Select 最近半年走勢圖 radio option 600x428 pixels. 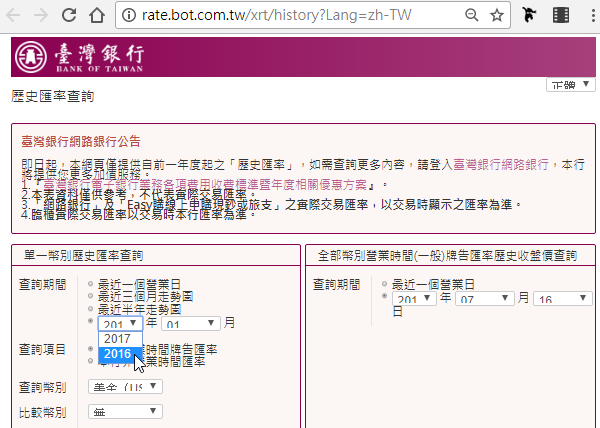click(x=91, y=308)
